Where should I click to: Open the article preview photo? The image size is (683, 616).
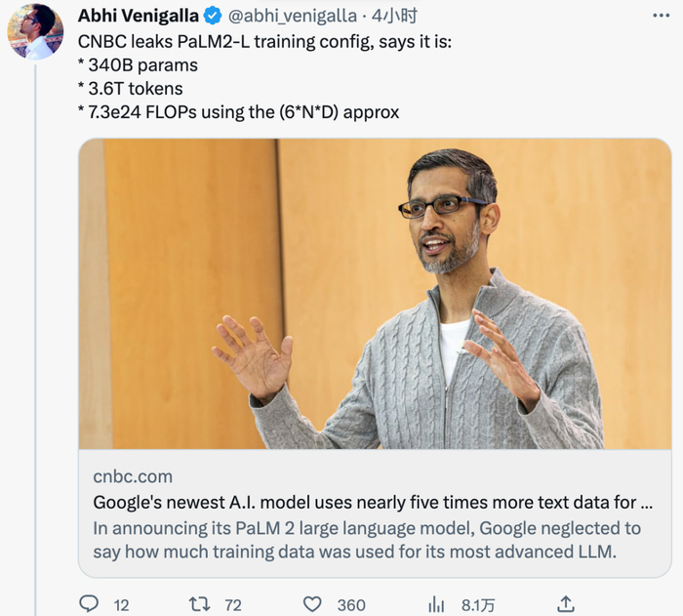[x=375, y=293]
